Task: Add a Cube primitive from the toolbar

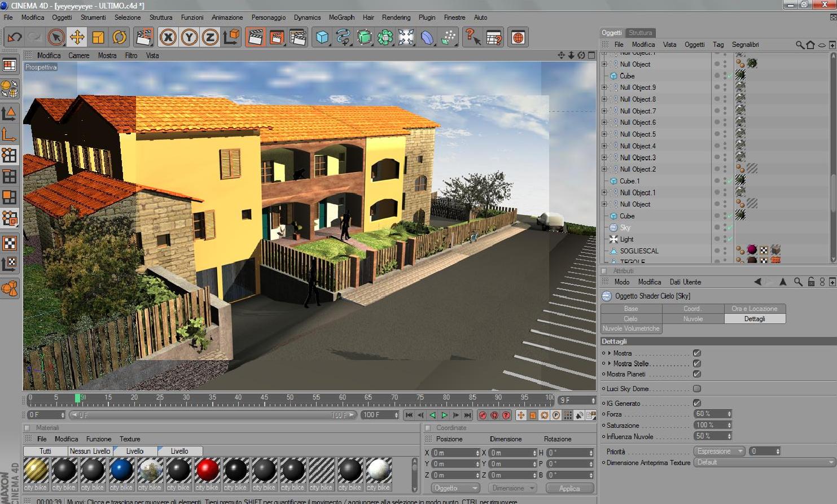Action: (322, 37)
